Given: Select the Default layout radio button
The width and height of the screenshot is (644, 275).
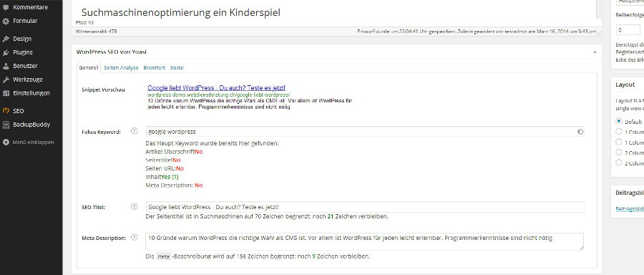Looking at the screenshot, I should tap(619, 122).
